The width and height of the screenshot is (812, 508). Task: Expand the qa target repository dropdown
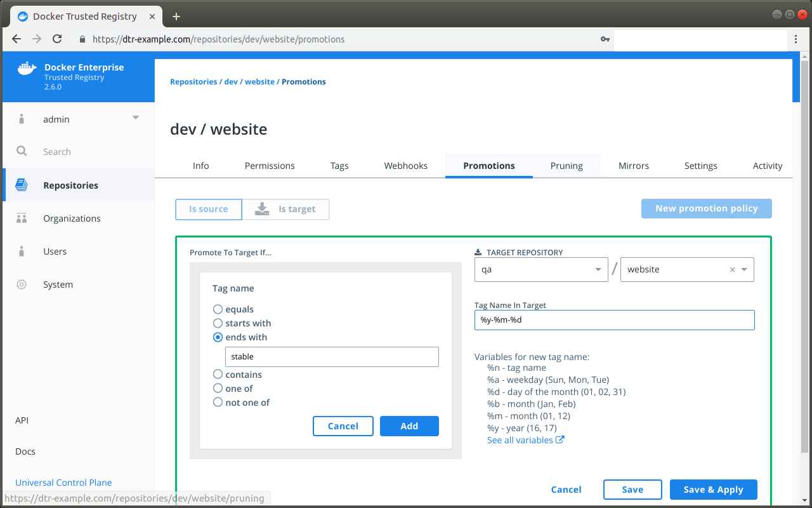[x=597, y=269]
